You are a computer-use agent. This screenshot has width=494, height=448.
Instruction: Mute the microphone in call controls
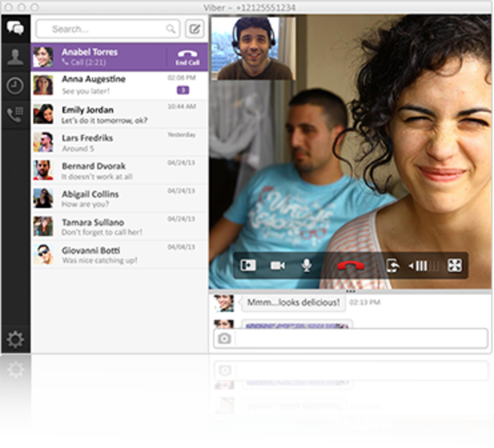[x=306, y=265]
